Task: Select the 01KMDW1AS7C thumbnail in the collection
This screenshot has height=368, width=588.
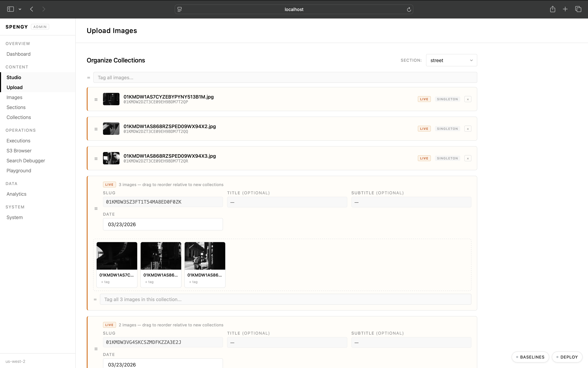Action: tap(117, 256)
